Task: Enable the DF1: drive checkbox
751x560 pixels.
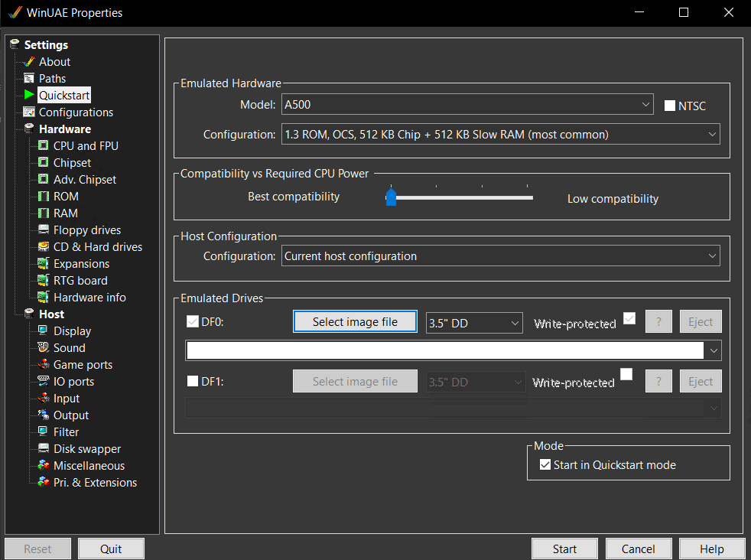Action: pos(193,381)
